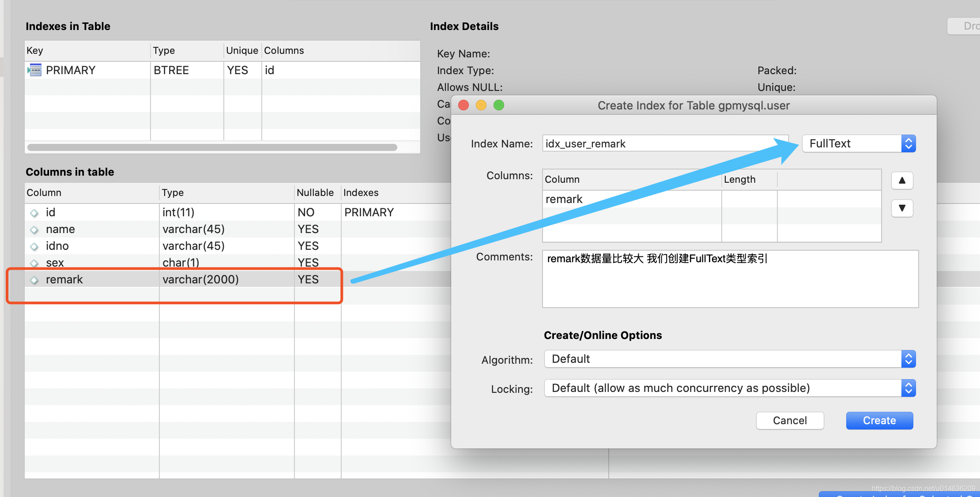Click Unique header in Indexes table
Screen dimensions: 980x497
coord(242,50)
